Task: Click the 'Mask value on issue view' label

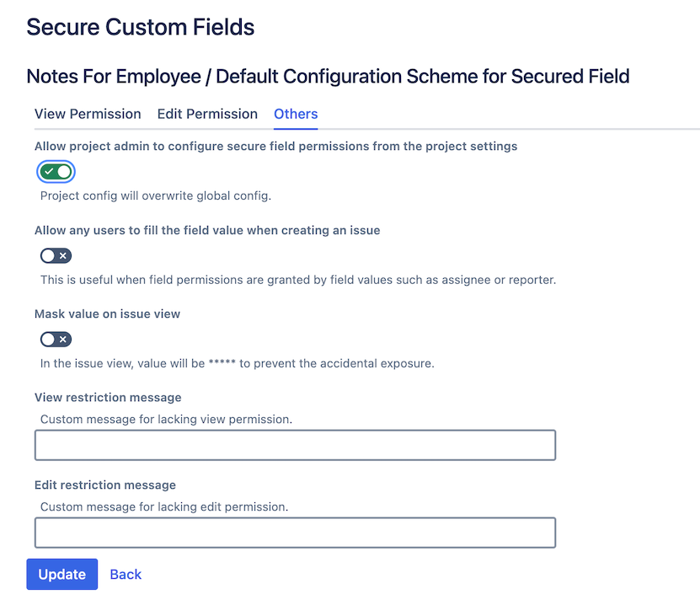Action: coord(107,313)
